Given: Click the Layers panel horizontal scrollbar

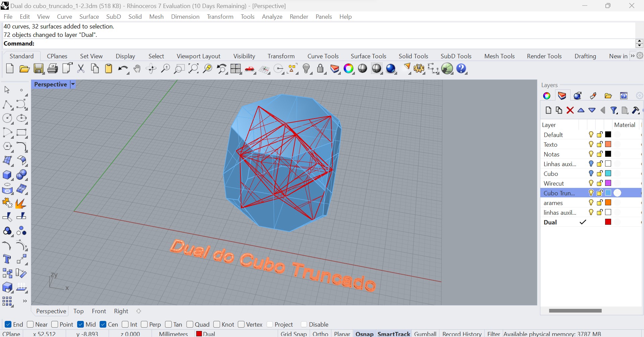Looking at the screenshot, I should click(575, 311).
